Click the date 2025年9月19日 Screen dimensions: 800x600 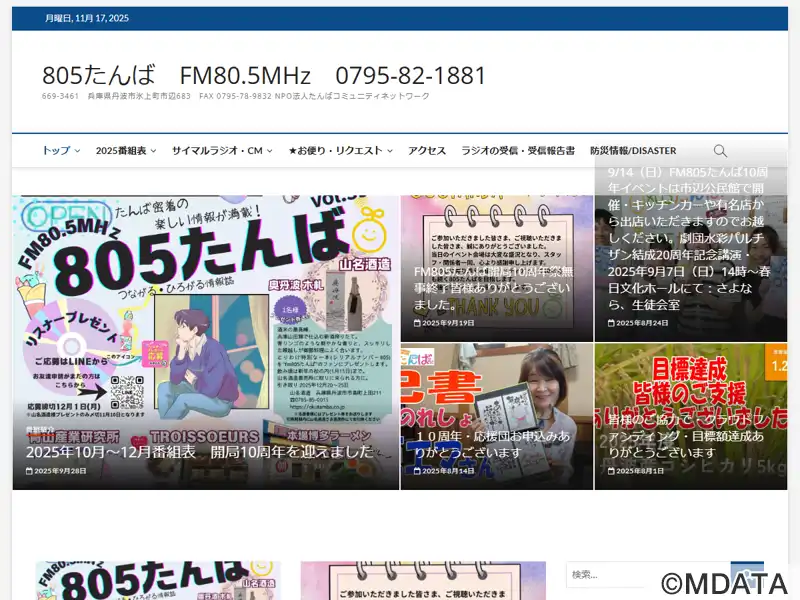[x=448, y=323]
